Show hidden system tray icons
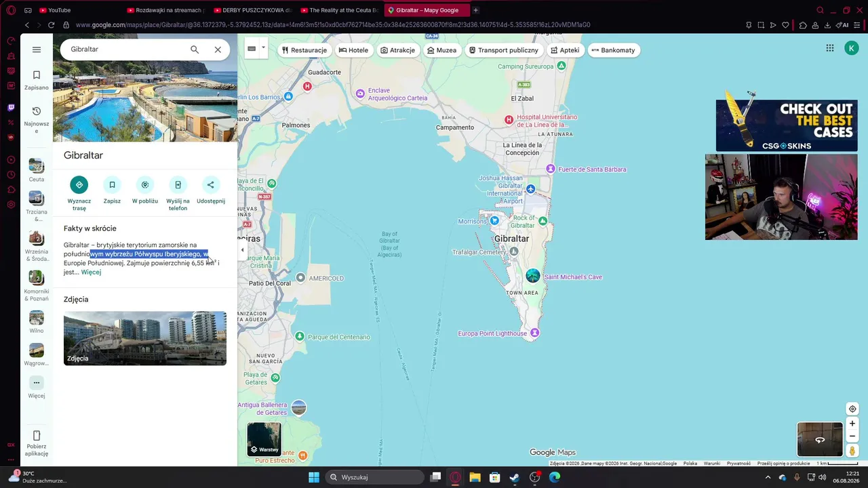Screen dimensions: 868x488 [768, 477]
